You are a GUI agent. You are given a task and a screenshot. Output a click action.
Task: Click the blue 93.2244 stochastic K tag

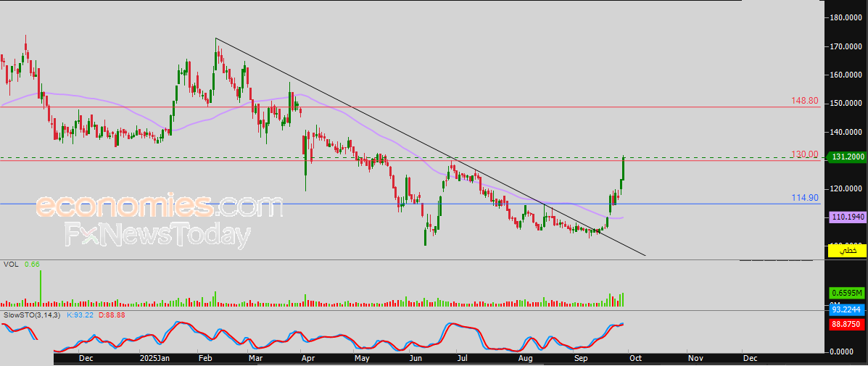846,310
